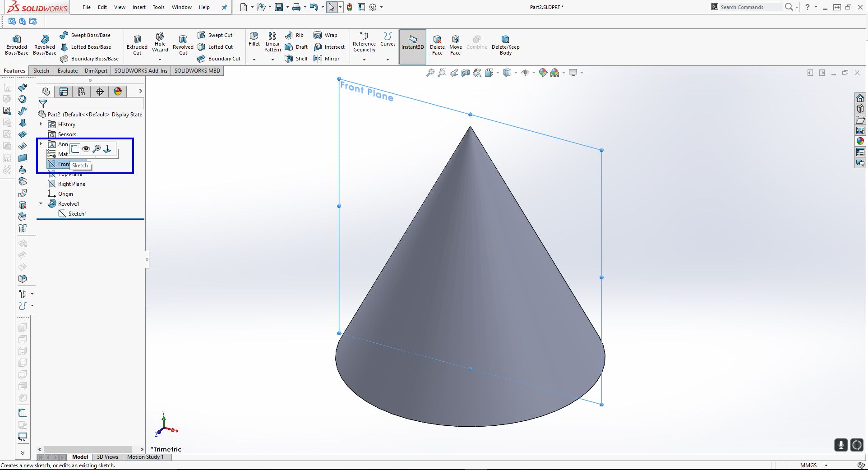Expand the Annotations tree node

[41, 144]
